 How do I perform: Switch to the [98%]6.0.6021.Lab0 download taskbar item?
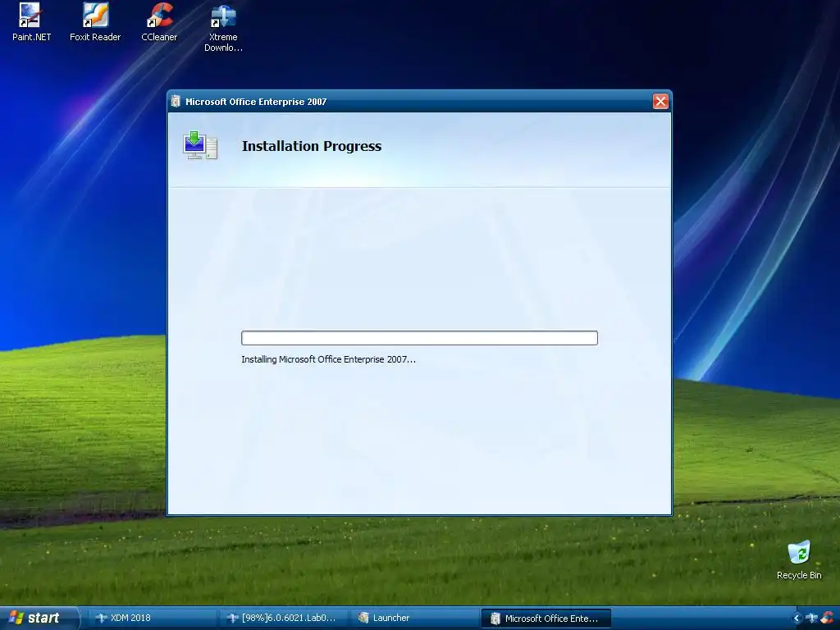tap(283, 618)
